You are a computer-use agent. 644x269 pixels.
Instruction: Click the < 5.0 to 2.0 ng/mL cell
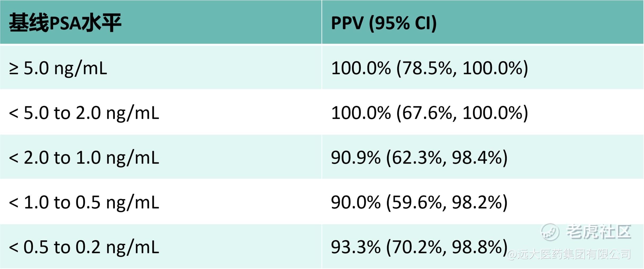tap(84, 113)
